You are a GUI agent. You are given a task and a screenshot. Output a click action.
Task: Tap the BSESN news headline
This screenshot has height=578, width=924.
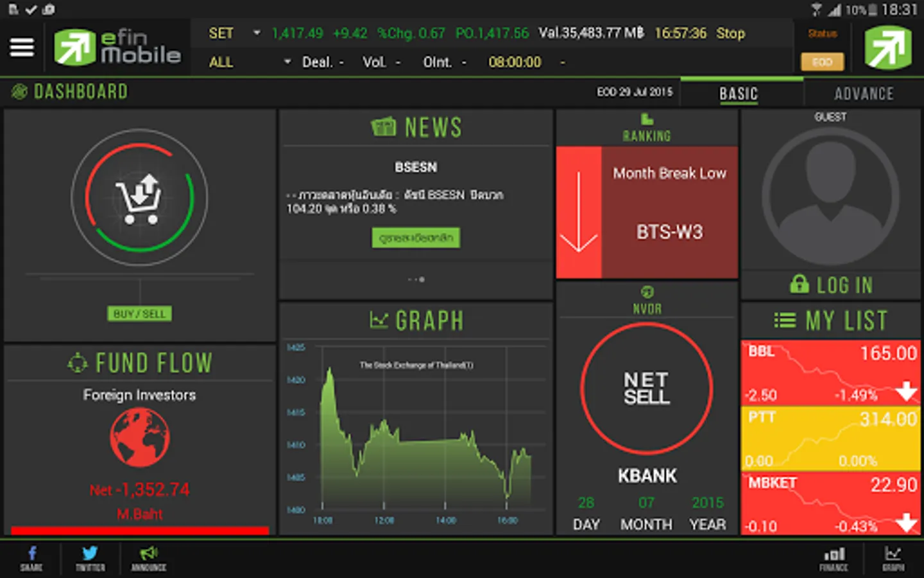416,167
